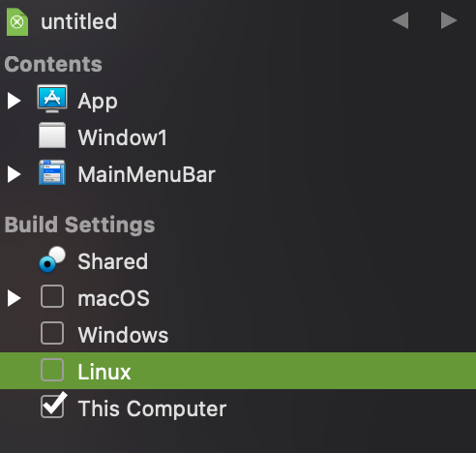Viewport: 476px width, 453px height.
Task: Check the Linux build target checkbox
Action: pyautogui.click(x=52, y=370)
